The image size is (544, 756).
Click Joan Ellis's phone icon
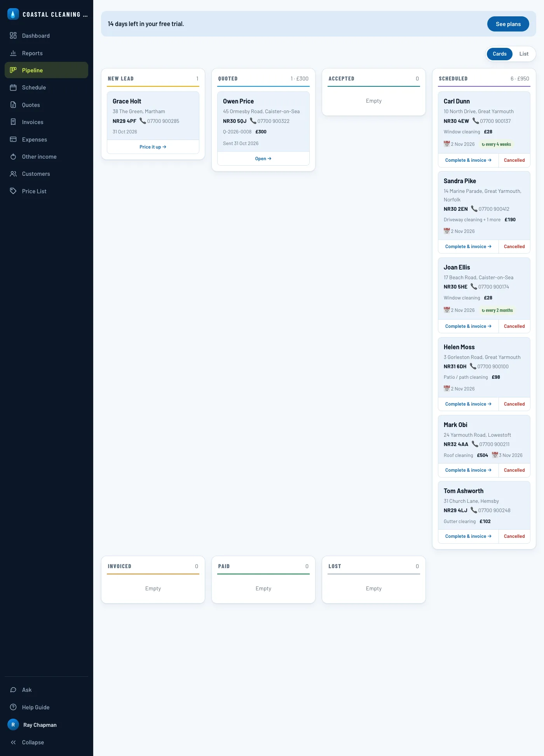click(474, 287)
